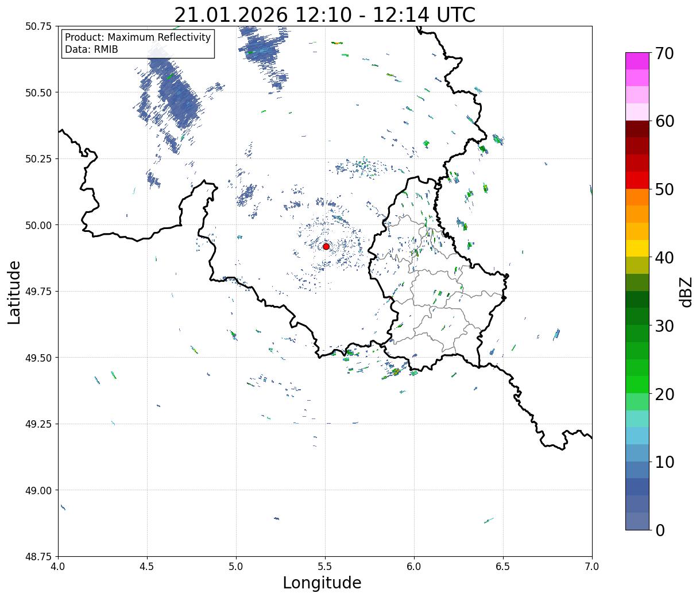This screenshot has height=597, width=700.
Task: Click the "dBZ" colorbar label
Action: click(x=686, y=292)
